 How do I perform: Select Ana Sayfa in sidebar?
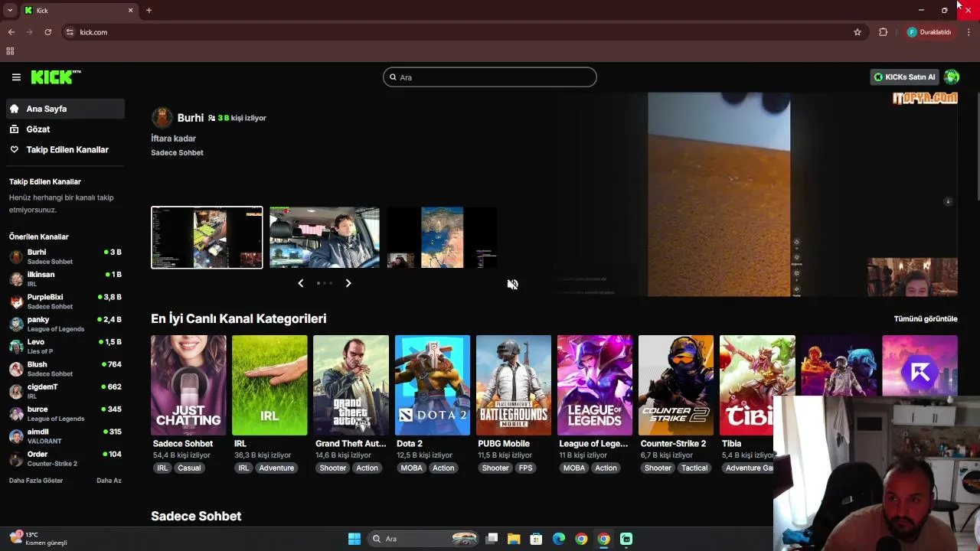66,109
